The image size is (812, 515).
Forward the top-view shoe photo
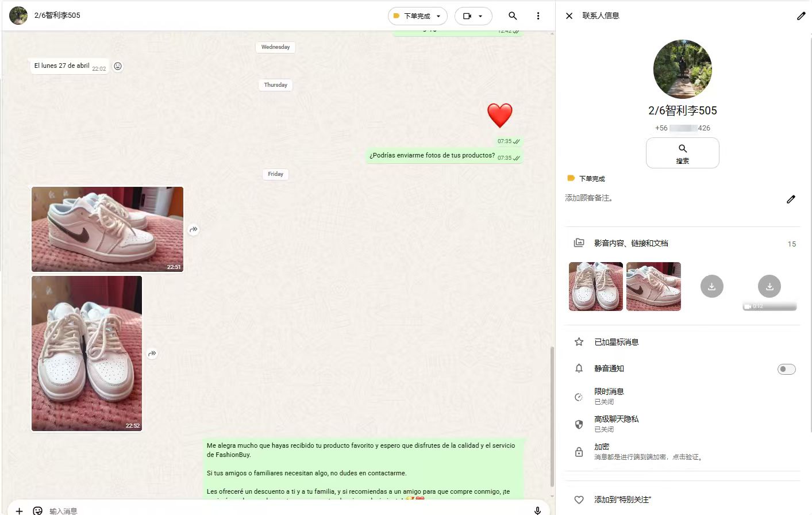[152, 353]
